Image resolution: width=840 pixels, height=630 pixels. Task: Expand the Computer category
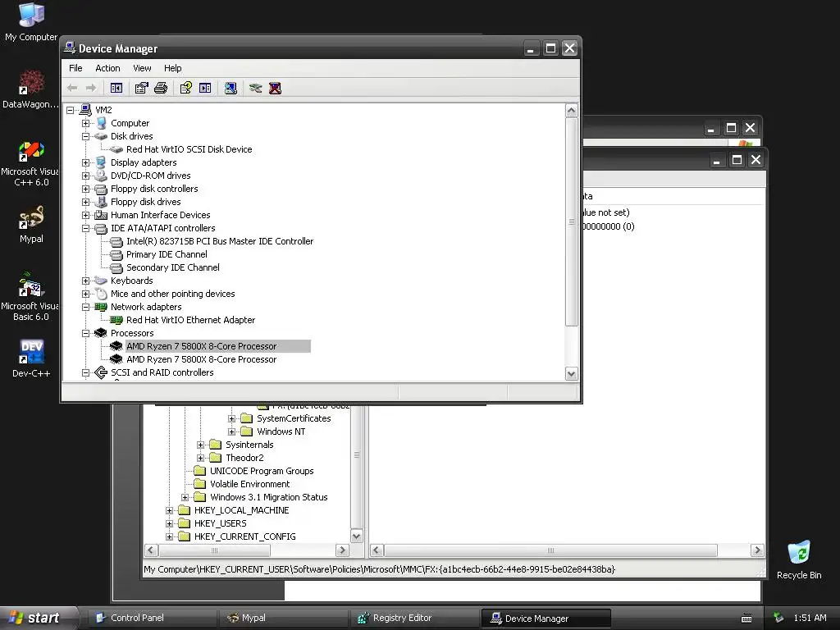pos(85,123)
